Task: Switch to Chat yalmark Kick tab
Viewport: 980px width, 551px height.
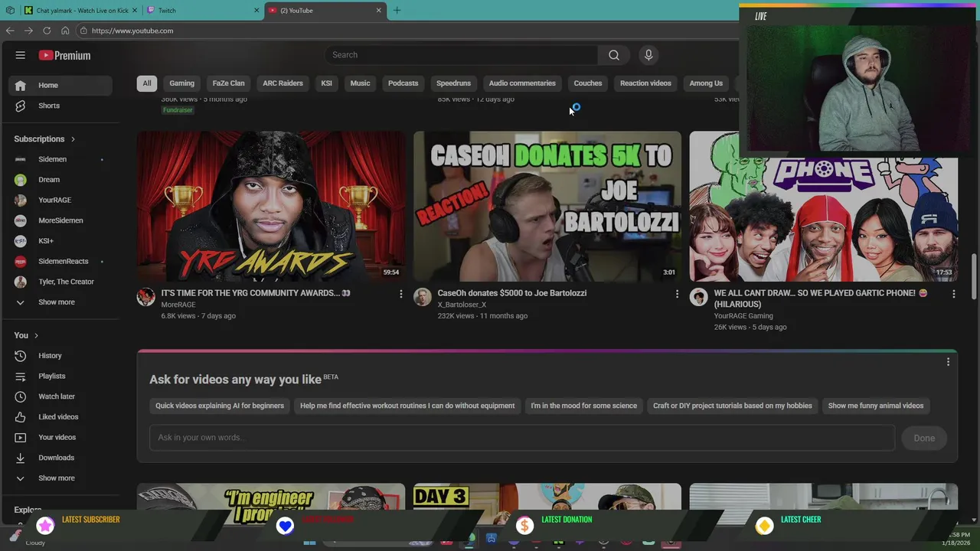Action: [80, 11]
